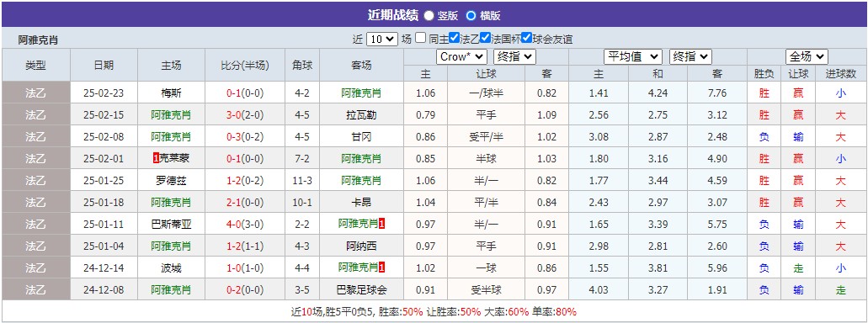
Task: Click the score 0-3(0-2)
Action: (x=245, y=136)
